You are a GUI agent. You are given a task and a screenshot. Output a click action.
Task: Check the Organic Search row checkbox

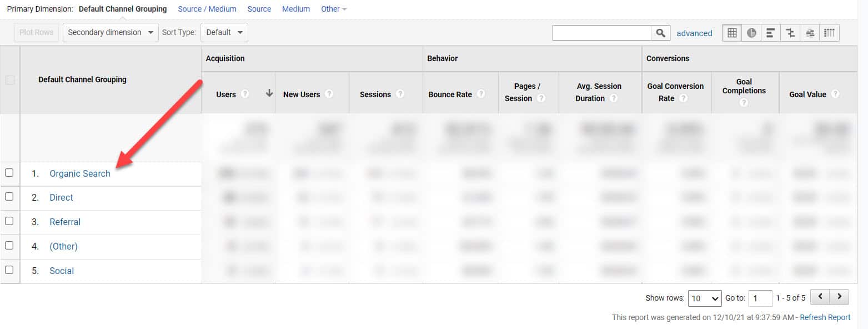[10, 173]
